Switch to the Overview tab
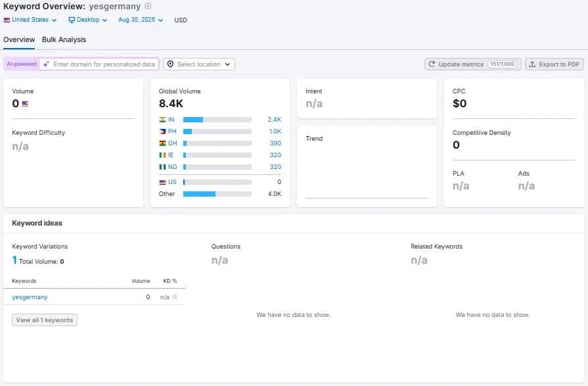Image resolution: width=588 pixels, height=386 pixels. [19, 40]
